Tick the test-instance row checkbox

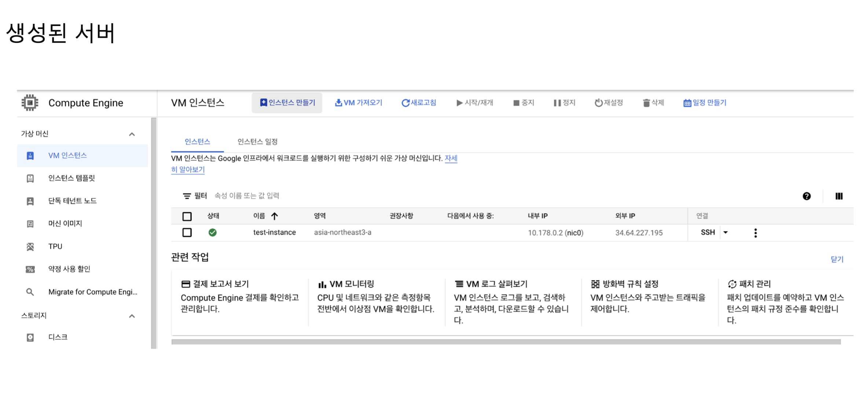click(x=187, y=232)
